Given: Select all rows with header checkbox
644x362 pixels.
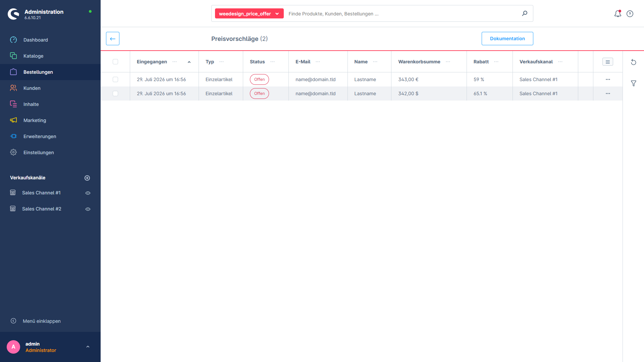Looking at the screenshot, I should point(115,62).
